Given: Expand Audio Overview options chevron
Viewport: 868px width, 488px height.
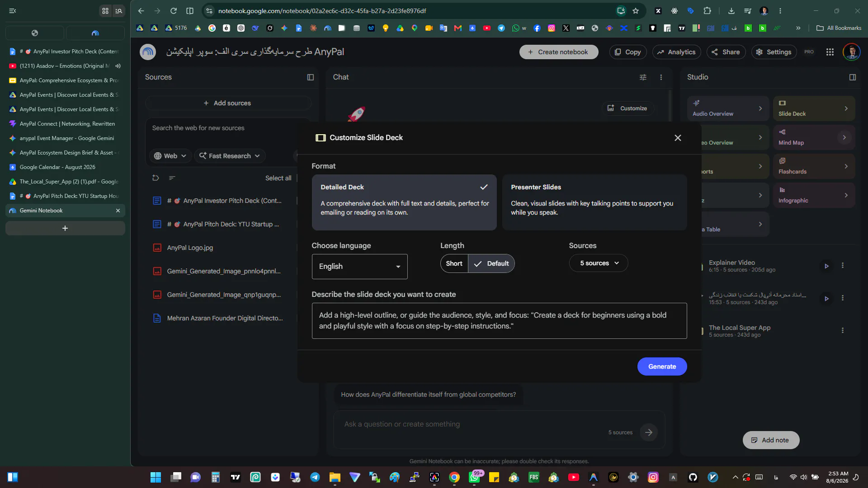Looking at the screenshot, I should point(760,108).
